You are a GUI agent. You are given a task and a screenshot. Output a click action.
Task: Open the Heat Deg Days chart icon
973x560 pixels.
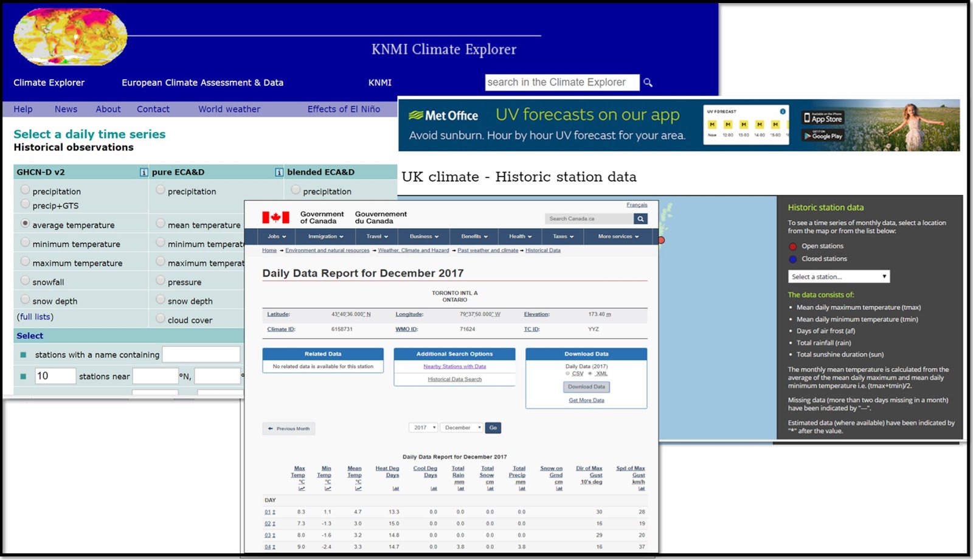(x=396, y=489)
